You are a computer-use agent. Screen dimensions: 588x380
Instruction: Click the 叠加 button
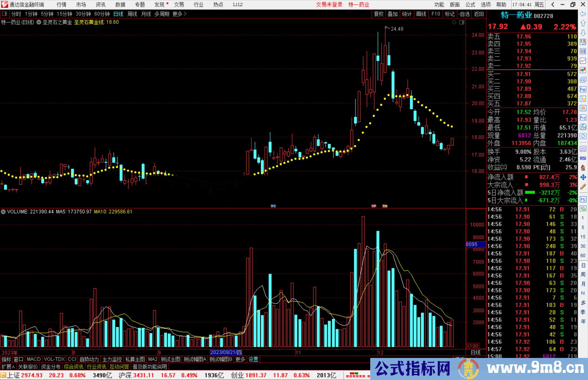pos(393,14)
